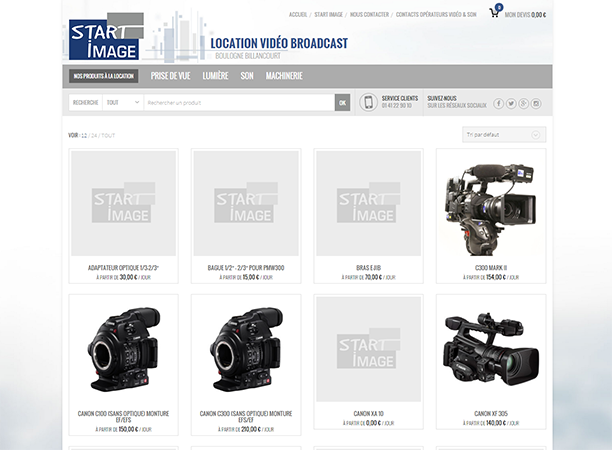Viewport: 612px width, 450px height.
Task: Open the Machinerie menu
Action: pos(284,76)
